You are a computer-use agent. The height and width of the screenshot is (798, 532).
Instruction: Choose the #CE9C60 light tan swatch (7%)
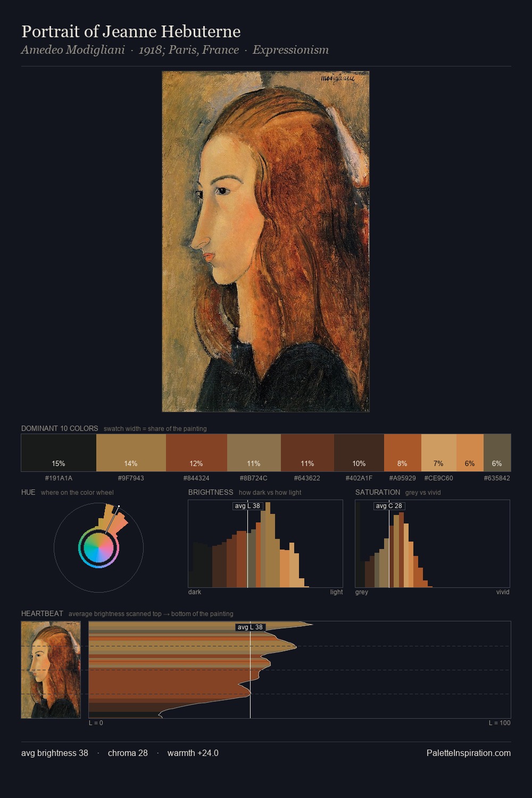[x=439, y=453]
